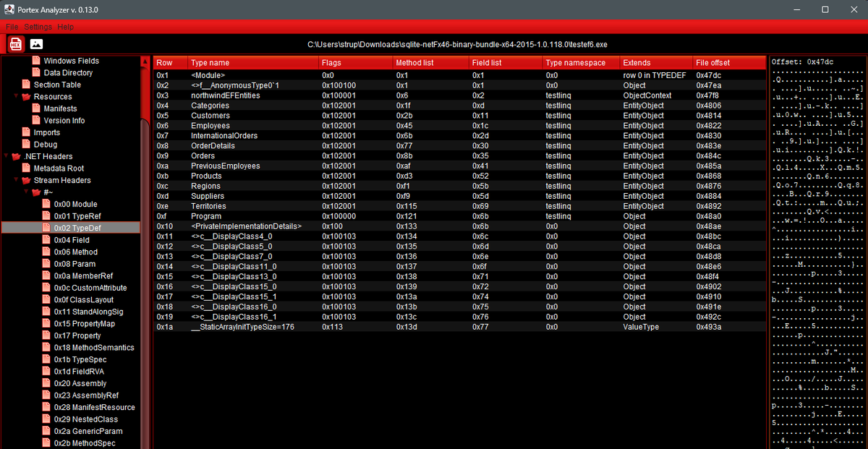The image size is (868, 449).
Task: Sort table by File offset header
Action: point(729,63)
